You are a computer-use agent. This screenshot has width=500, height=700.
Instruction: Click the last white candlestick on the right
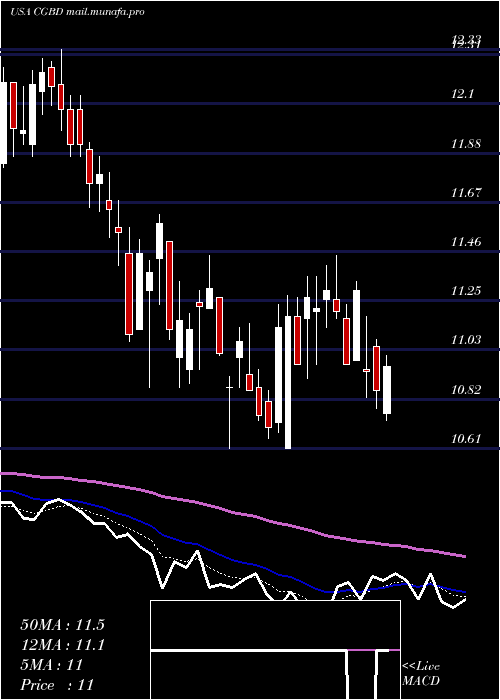(x=387, y=390)
